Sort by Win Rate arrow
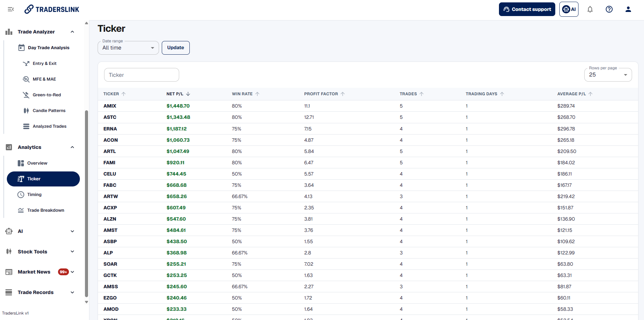This screenshot has width=644, height=320. pyautogui.click(x=257, y=94)
